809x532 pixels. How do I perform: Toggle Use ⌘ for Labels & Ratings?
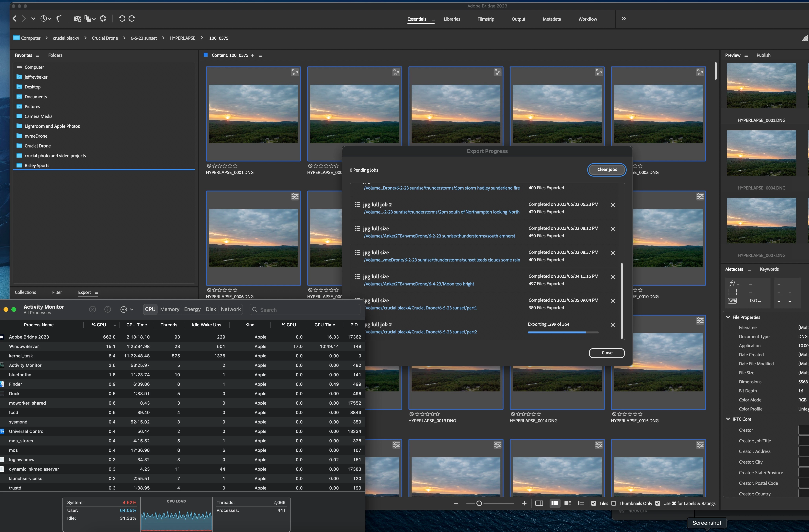658,503
